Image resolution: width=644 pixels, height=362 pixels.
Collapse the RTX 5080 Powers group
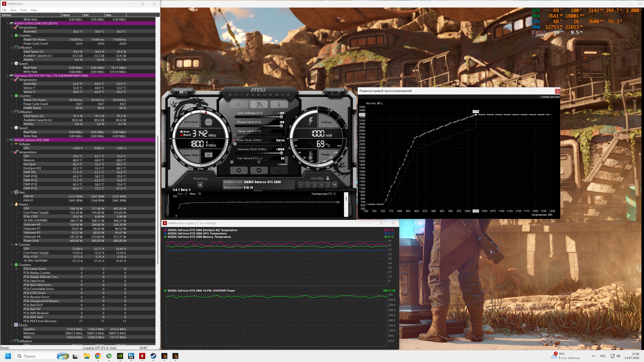[12, 204]
